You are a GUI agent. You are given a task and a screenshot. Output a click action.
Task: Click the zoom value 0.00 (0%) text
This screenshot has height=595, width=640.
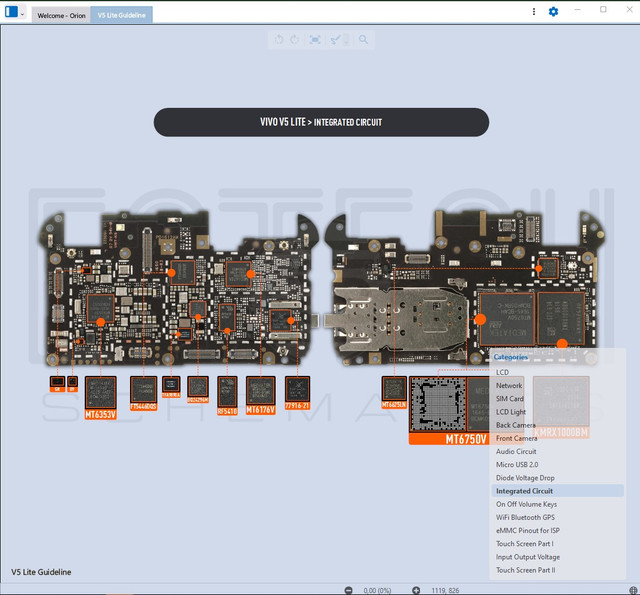377,591
